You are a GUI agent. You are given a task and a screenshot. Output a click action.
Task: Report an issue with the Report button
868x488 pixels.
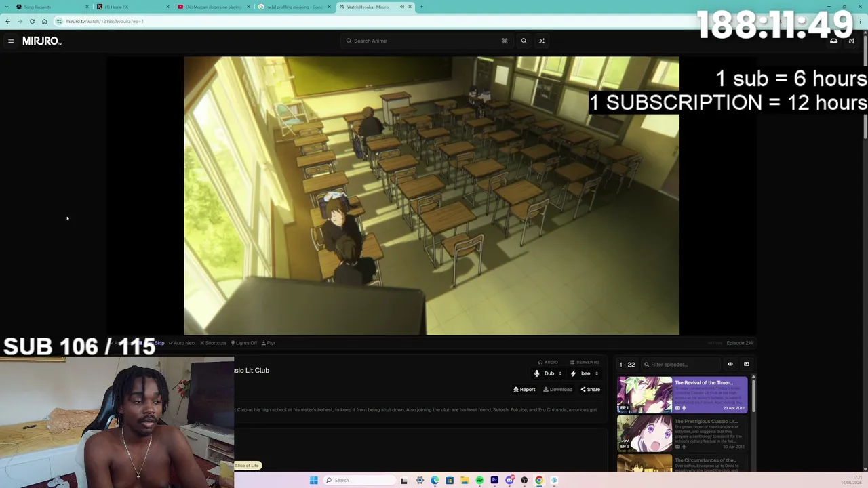(524, 390)
